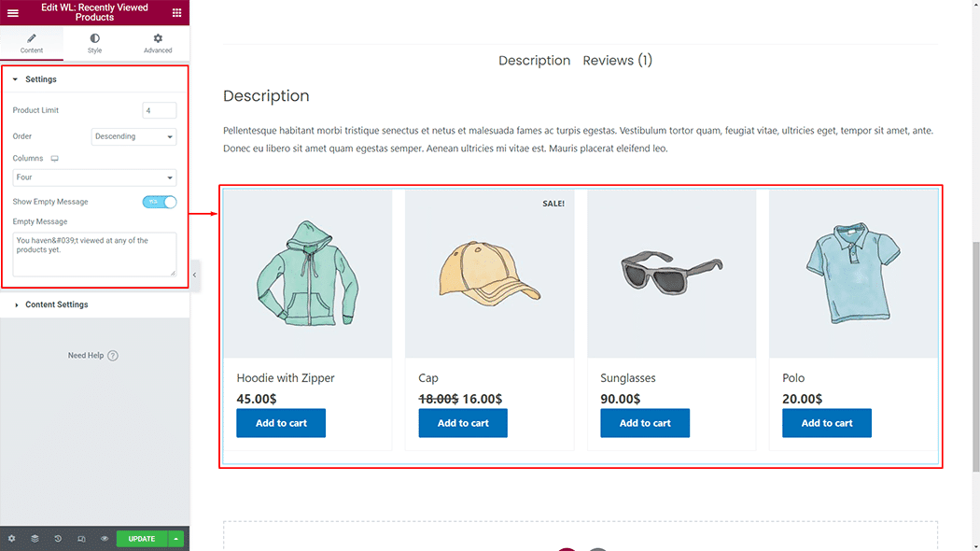The height and width of the screenshot is (551, 980).
Task: Expand the Content Settings section
Action: click(x=56, y=304)
